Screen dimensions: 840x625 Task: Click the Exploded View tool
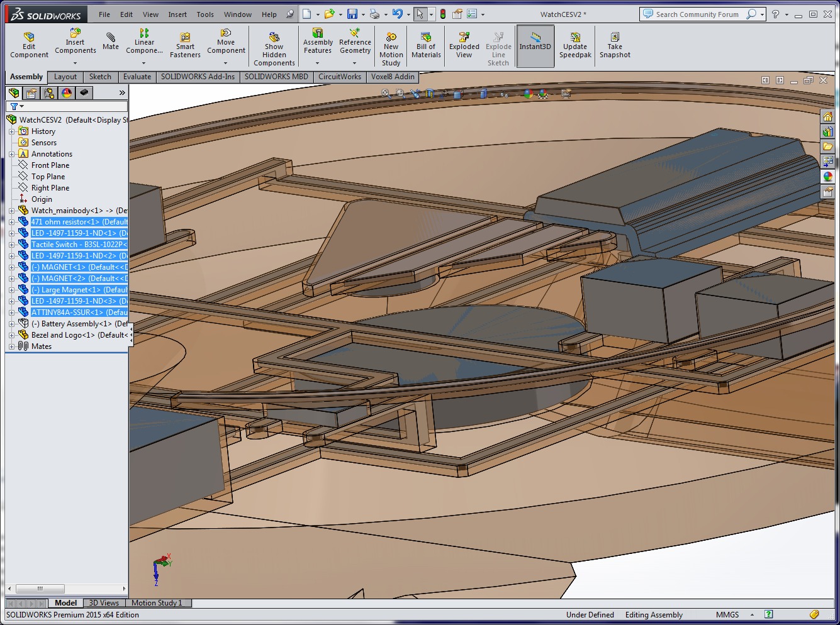click(464, 46)
